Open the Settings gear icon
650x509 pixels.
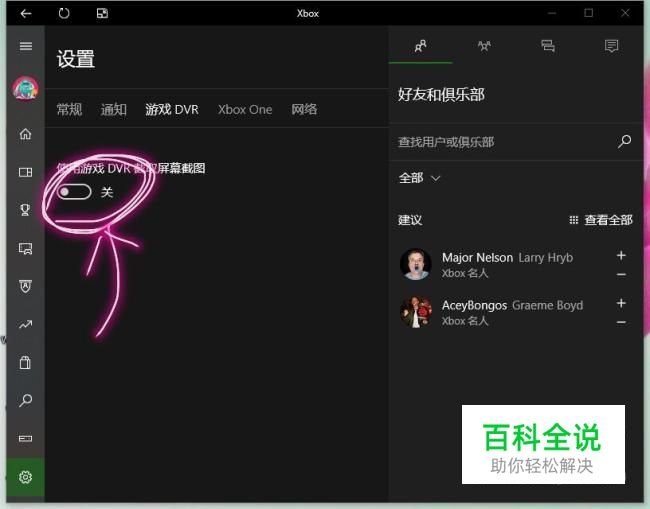tap(25, 477)
